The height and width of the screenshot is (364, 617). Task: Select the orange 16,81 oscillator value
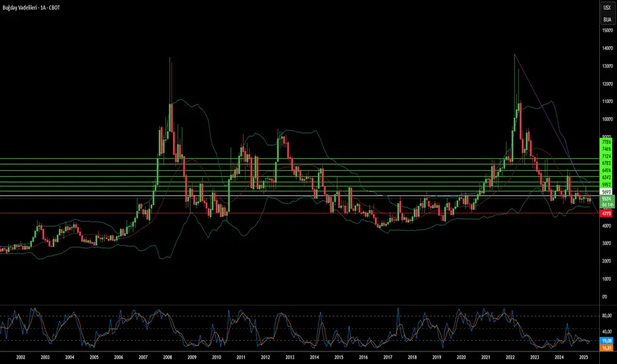click(606, 346)
